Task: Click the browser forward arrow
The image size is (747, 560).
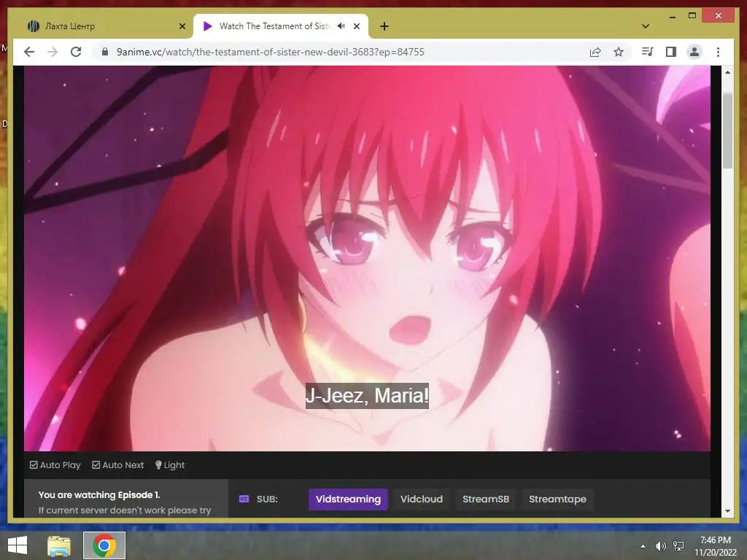Action: click(53, 52)
